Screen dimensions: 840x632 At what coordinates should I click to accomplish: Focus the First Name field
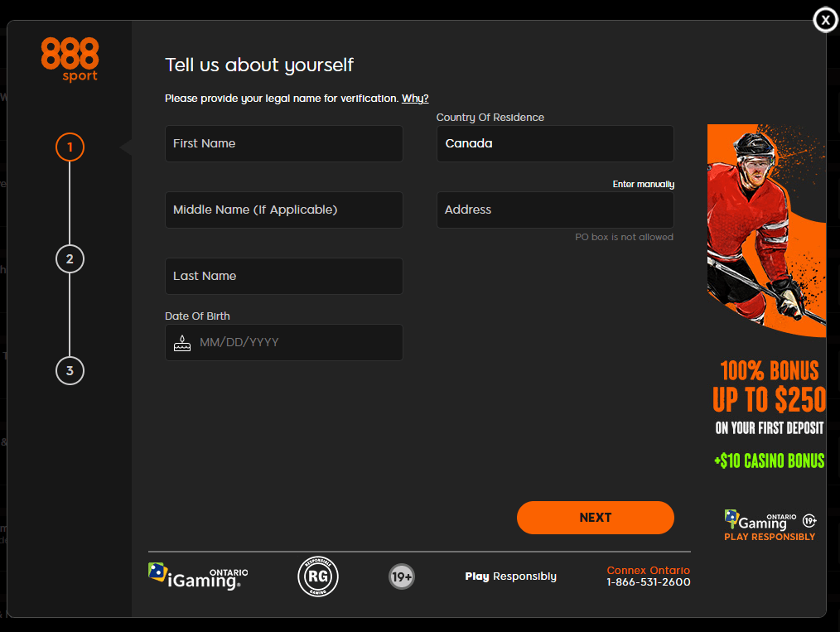284,143
